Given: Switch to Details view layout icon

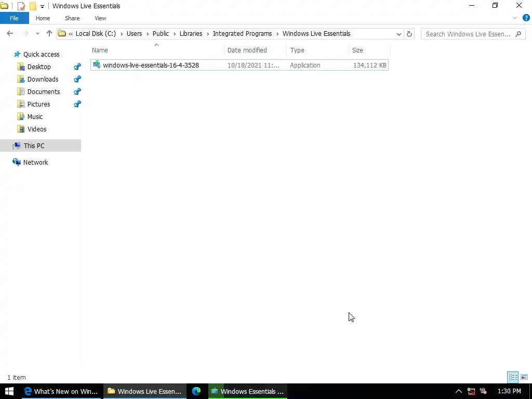Looking at the screenshot, I should [x=513, y=377].
